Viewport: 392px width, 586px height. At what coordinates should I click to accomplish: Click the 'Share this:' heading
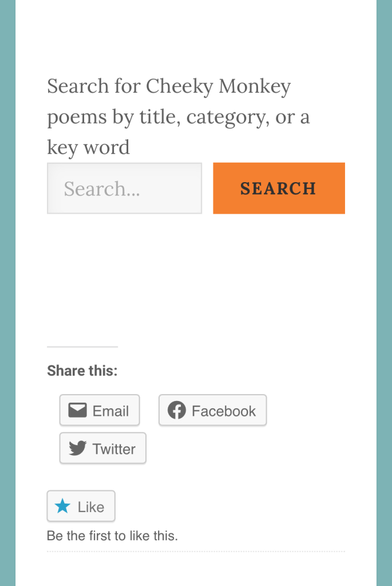pyautogui.click(x=82, y=371)
